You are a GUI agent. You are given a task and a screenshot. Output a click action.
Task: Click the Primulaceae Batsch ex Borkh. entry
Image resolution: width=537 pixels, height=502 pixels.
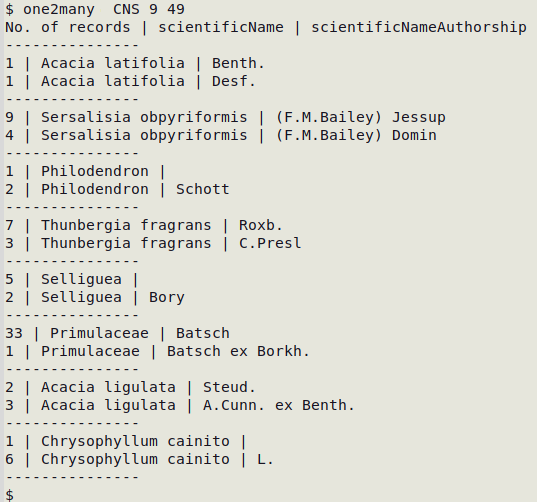[x=158, y=351]
